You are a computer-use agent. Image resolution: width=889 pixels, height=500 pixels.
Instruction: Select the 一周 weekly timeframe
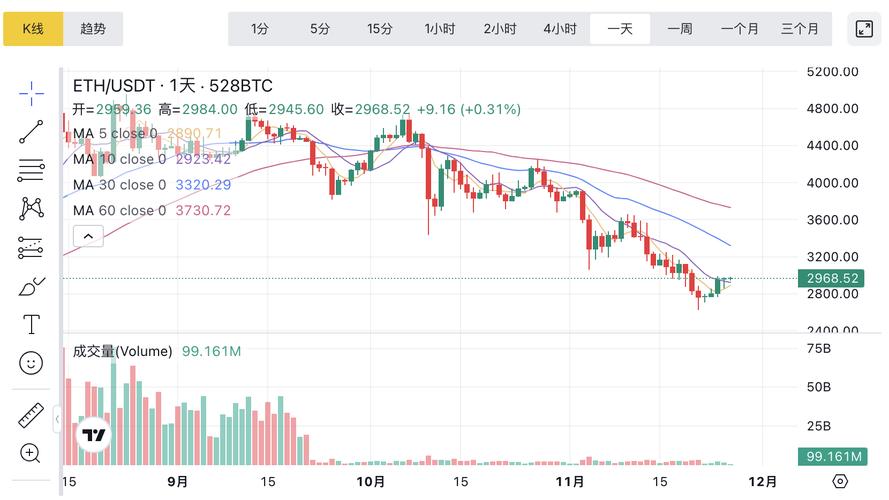click(x=680, y=29)
